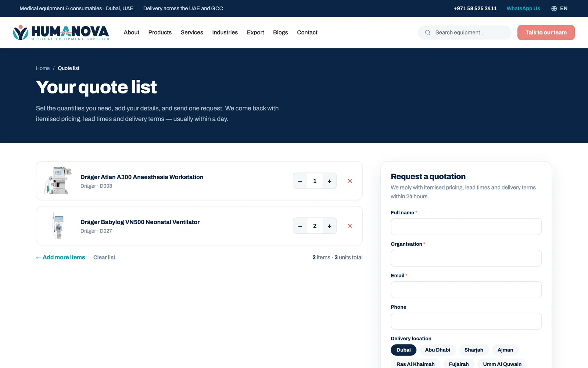Open Dräger Babylog VN500 Neonatal Ventilator title
The height and width of the screenshot is (368, 588).
(x=140, y=222)
